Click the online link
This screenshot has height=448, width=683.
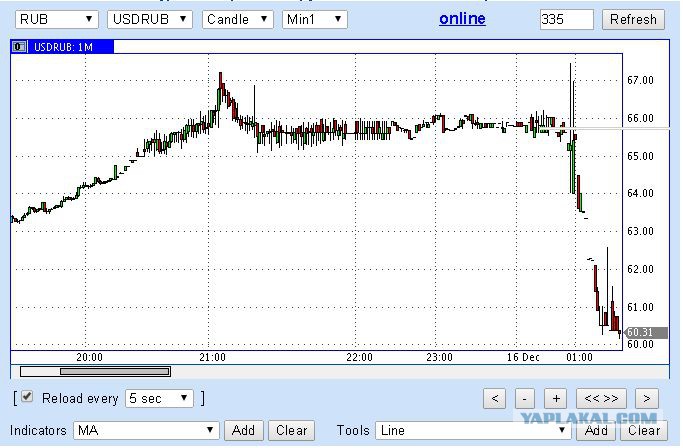(x=462, y=19)
